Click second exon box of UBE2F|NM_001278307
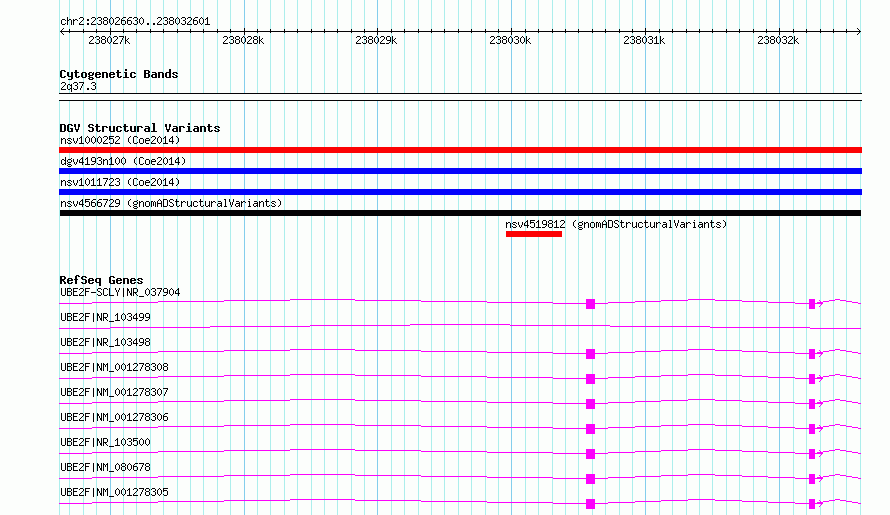The height and width of the screenshot is (515, 890). click(812, 404)
